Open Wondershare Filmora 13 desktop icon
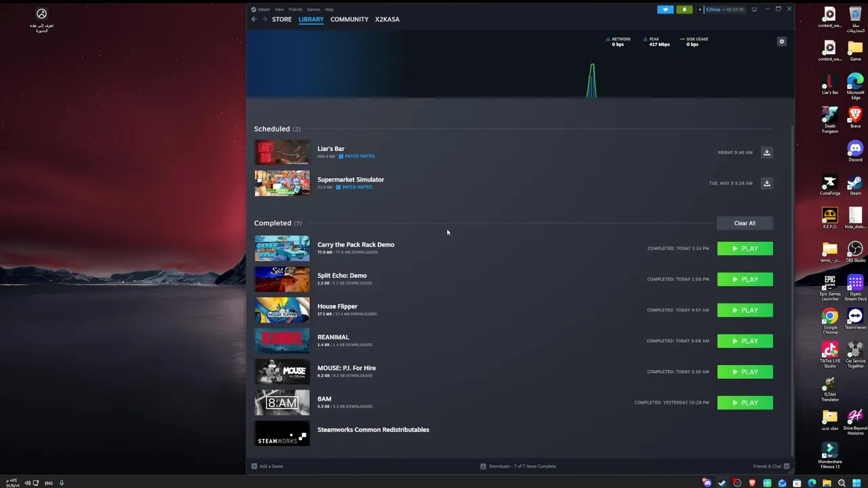Viewport: 868px width, 488px height. pyautogui.click(x=830, y=455)
